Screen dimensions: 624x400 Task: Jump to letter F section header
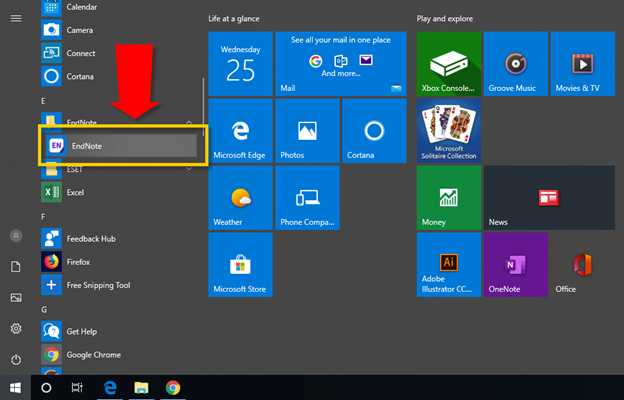click(44, 216)
